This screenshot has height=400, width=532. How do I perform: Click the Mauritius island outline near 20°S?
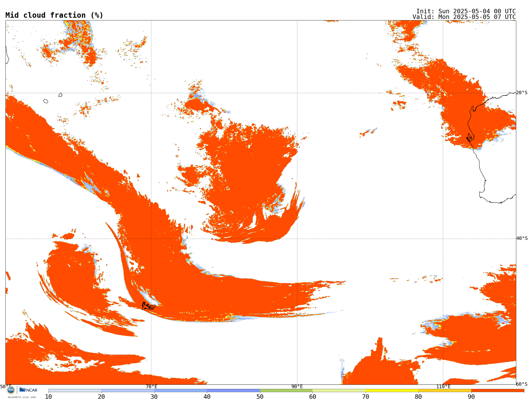point(60,95)
